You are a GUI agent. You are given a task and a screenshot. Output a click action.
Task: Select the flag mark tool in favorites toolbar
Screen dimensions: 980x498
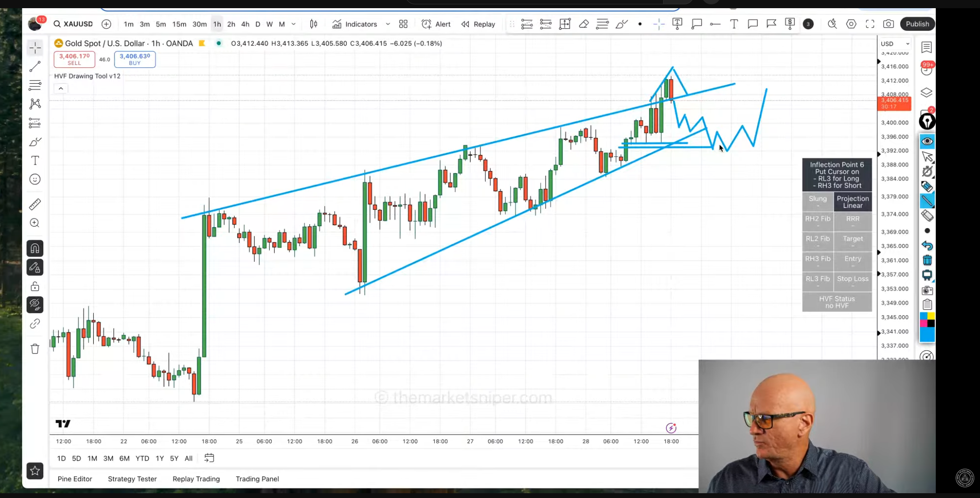(771, 24)
